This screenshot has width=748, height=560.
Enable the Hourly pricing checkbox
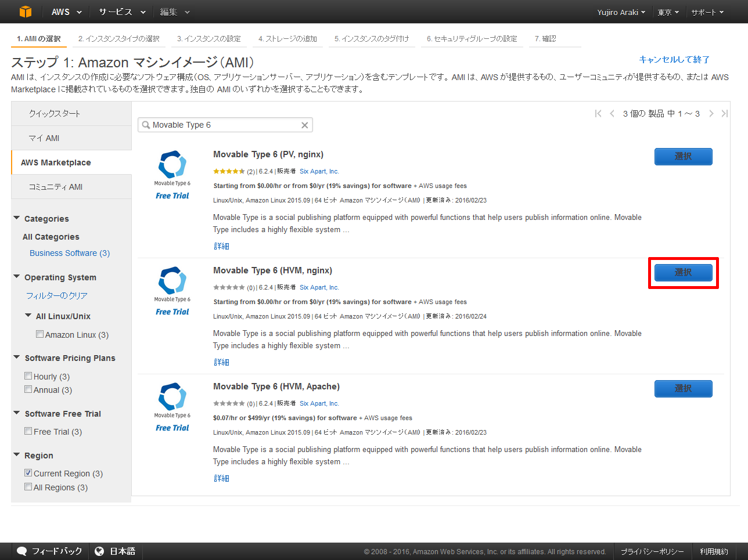coord(28,376)
